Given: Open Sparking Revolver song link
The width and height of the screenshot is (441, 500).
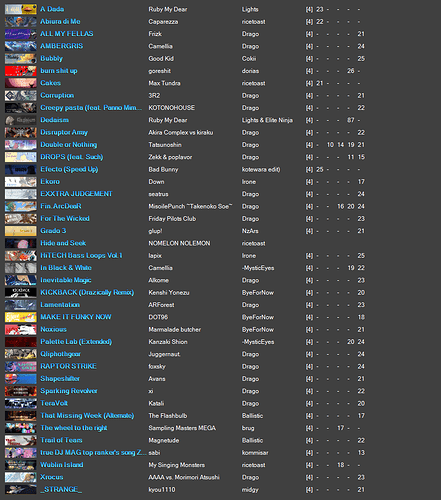Looking at the screenshot, I should (x=69, y=391).
